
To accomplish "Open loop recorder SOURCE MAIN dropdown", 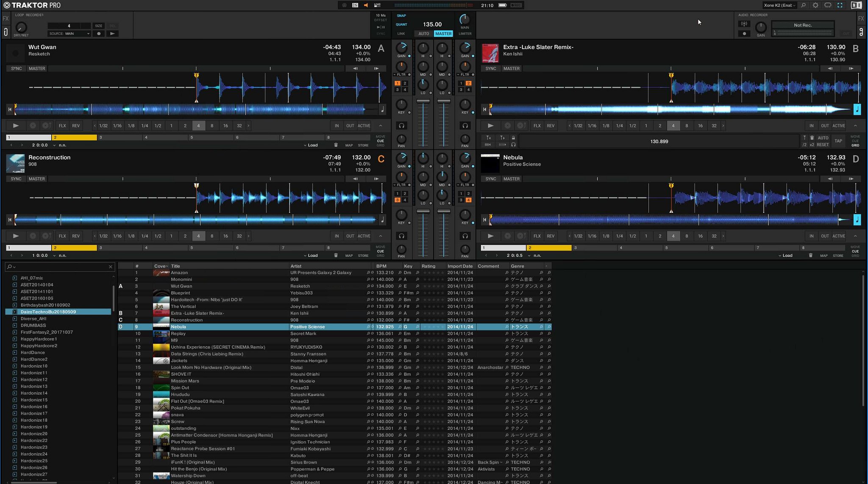I will point(70,33).
